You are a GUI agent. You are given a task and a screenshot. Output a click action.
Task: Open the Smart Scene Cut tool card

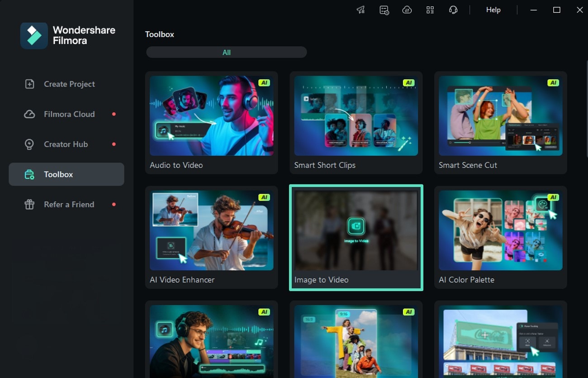pyautogui.click(x=501, y=123)
